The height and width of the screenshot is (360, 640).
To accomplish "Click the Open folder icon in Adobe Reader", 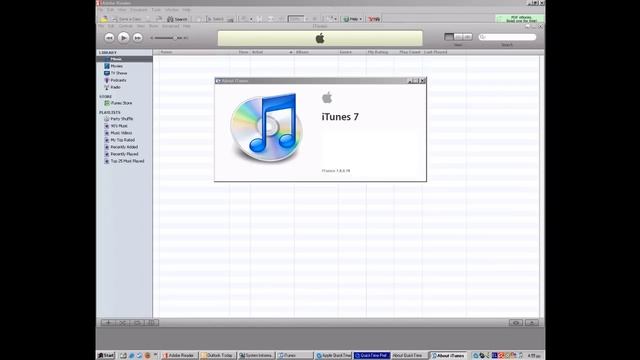I will point(104,19).
